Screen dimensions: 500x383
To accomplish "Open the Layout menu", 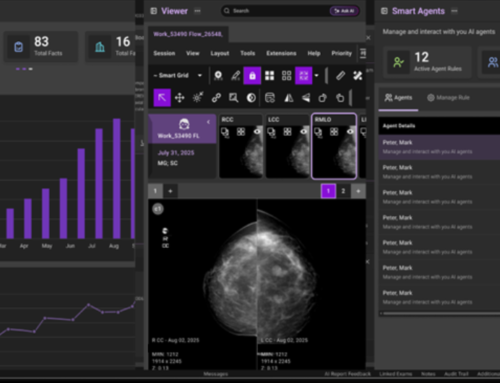I will click(x=220, y=53).
